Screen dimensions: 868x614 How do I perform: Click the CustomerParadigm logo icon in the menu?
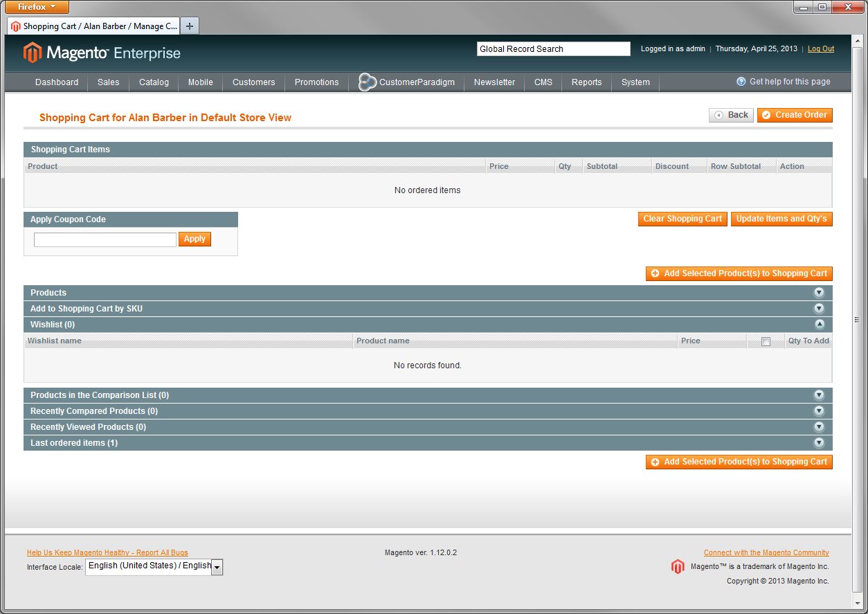[367, 82]
